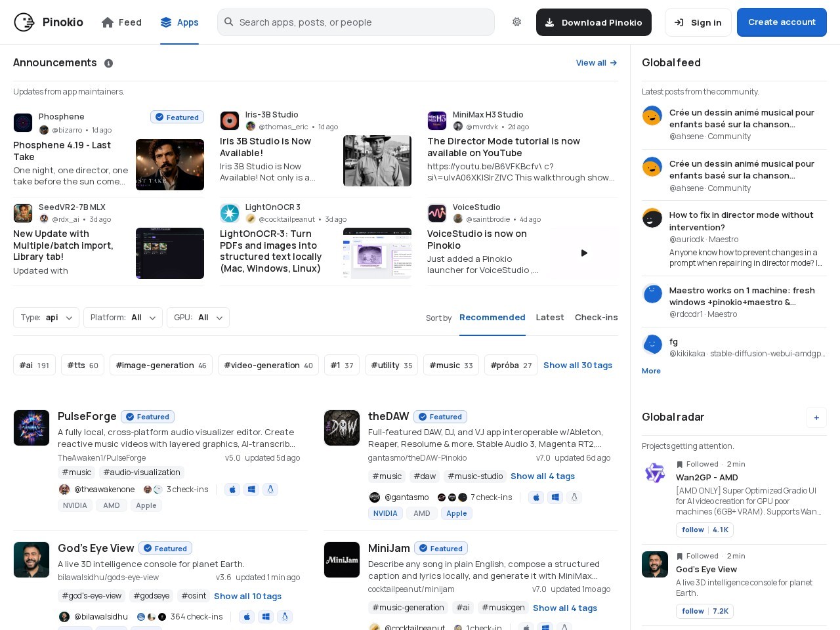Open the PulseForge app icon
The width and height of the screenshot is (840, 630).
(x=31, y=428)
